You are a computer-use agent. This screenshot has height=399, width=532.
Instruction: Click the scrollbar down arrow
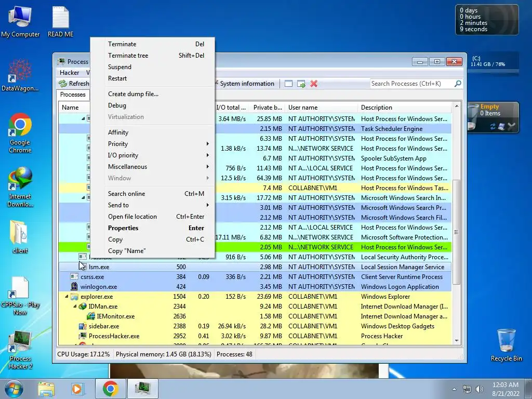point(456,341)
